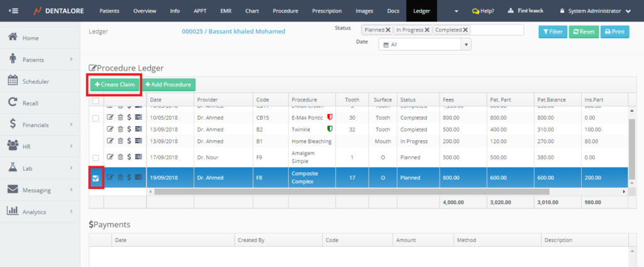Delete the Twinkle procedure row

click(120, 129)
